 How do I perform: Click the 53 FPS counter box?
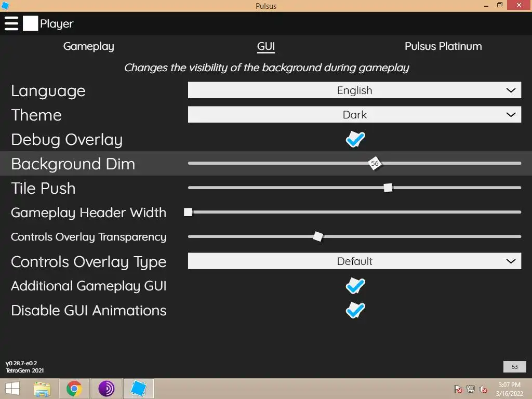click(x=515, y=367)
